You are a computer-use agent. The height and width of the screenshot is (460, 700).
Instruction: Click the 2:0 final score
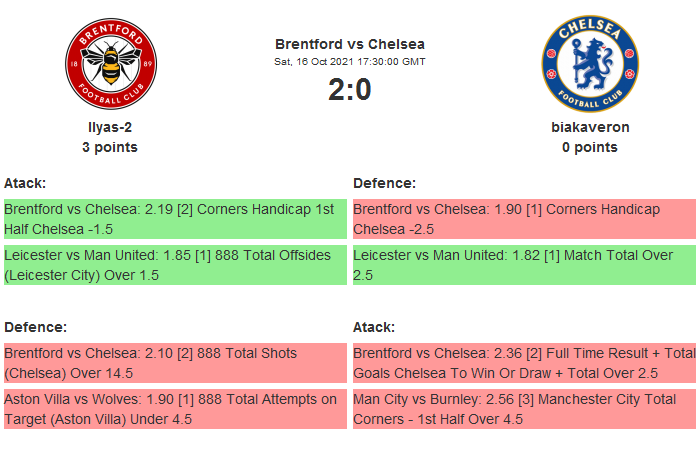coord(350,90)
